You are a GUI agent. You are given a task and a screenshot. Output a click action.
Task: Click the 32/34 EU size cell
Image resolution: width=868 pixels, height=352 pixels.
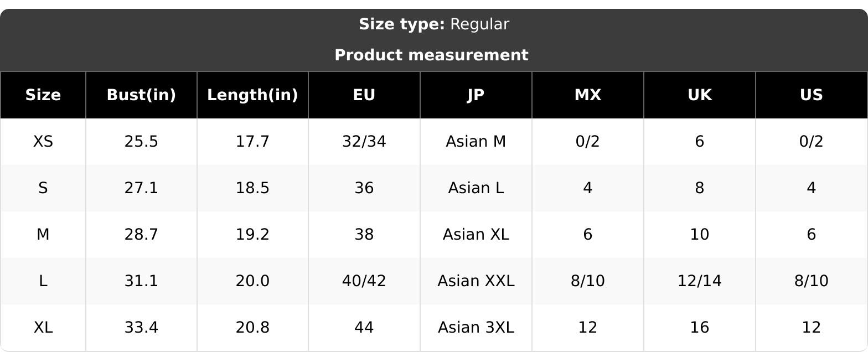364,142
